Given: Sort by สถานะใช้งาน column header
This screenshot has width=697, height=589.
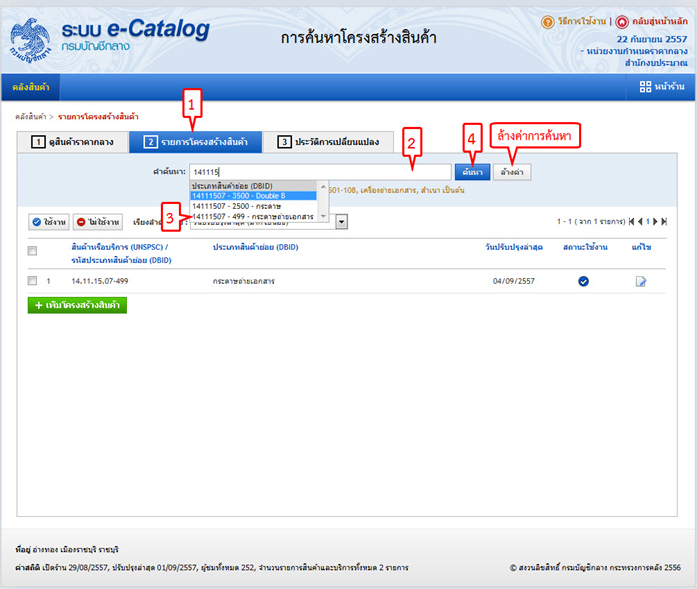Looking at the screenshot, I should [x=585, y=247].
